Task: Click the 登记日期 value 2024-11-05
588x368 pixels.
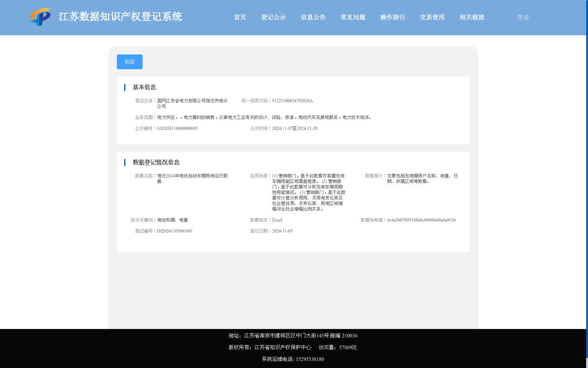Action: tap(282, 231)
